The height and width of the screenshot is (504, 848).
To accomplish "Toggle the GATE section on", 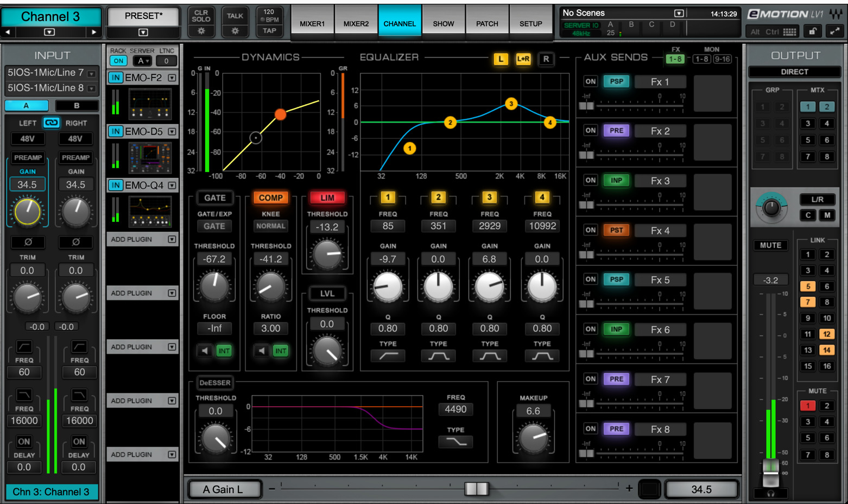I will point(214,198).
